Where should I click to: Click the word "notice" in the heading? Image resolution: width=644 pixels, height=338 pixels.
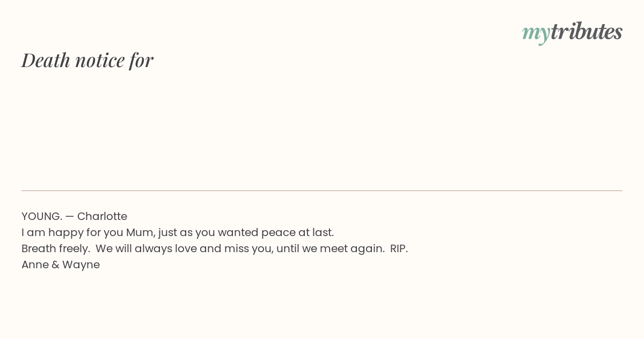(x=100, y=60)
